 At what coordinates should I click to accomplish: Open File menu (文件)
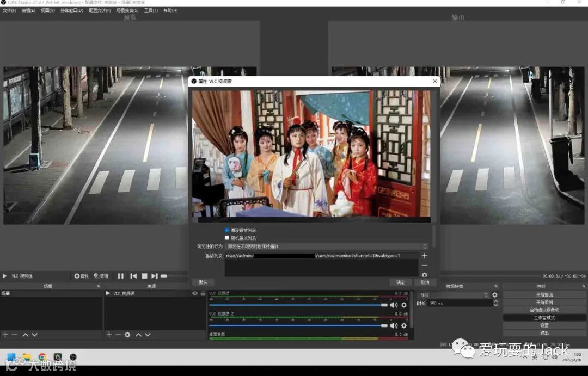[9, 10]
